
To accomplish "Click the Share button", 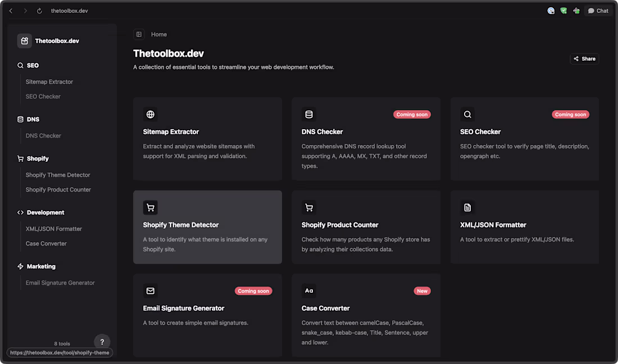I will [x=584, y=58].
